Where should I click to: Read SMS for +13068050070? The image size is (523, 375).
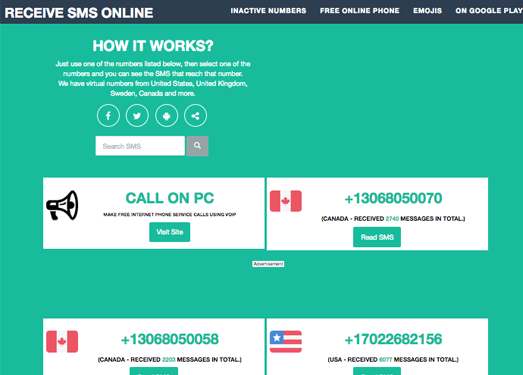(x=377, y=237)
